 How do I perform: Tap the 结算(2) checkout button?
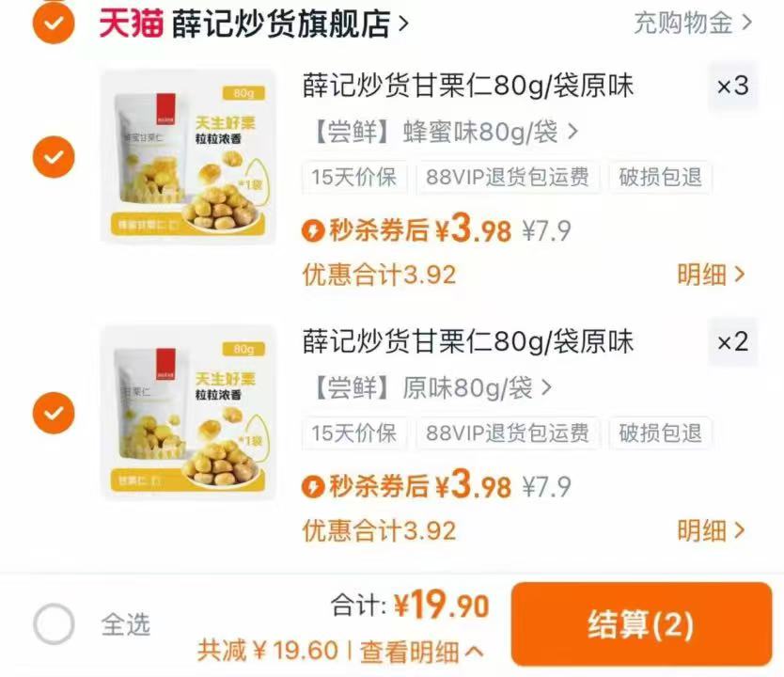click(641, 624)
